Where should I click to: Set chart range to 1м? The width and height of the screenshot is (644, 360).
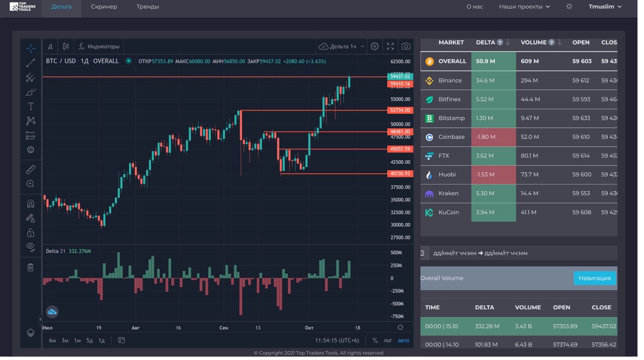click(77, 341)
